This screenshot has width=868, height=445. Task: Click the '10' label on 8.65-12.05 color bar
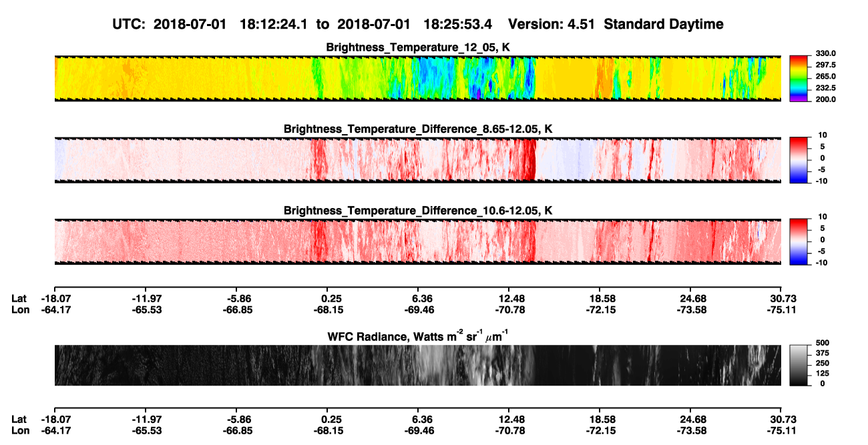click(823, 135)
